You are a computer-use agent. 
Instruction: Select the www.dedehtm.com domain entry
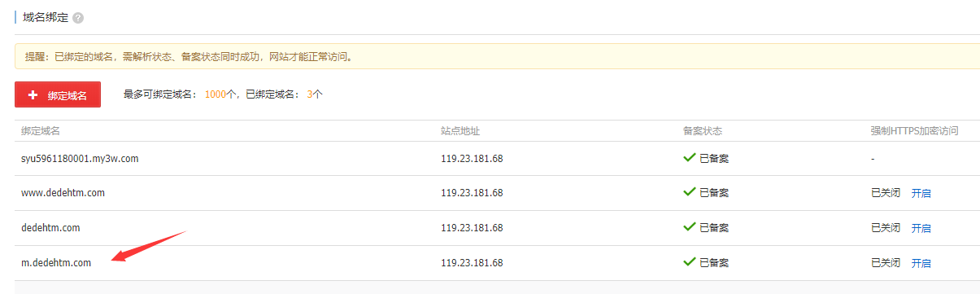click(x=63, y=193)
